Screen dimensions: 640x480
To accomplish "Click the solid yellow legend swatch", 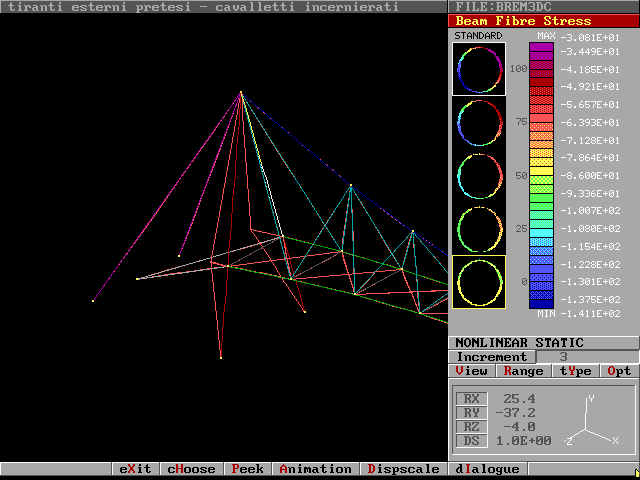I will pos(541,171).
